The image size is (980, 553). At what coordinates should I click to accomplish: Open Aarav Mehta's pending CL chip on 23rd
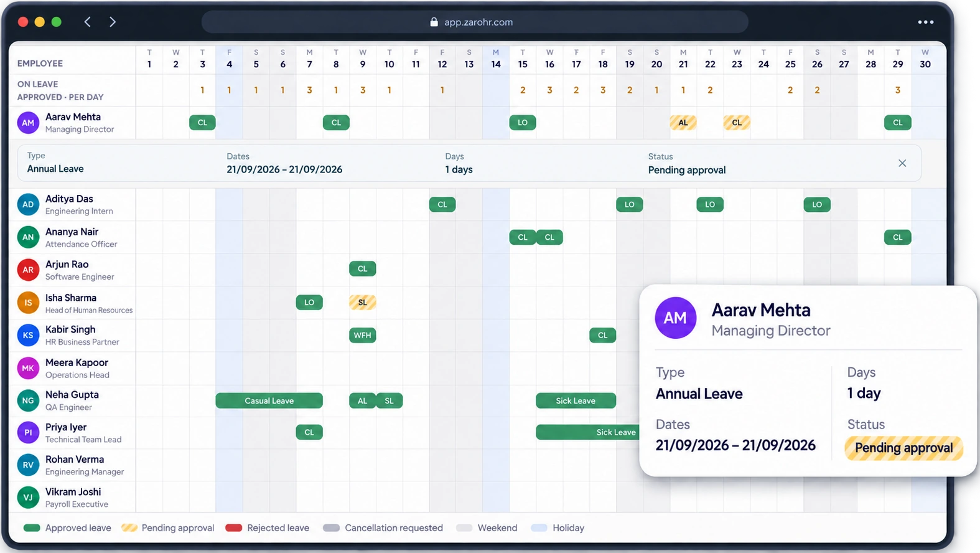coord(737,123)
